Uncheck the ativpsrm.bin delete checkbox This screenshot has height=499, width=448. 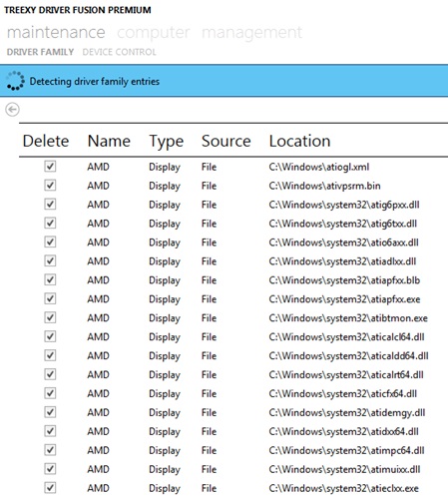50,186
